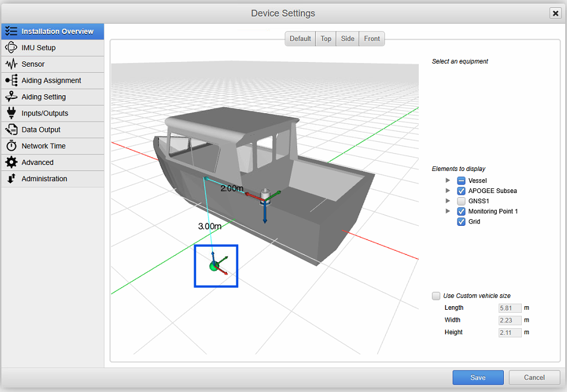Viewport: 567px width, 392px height.
Task: Switch to the Front view
Action: point(372,39)
